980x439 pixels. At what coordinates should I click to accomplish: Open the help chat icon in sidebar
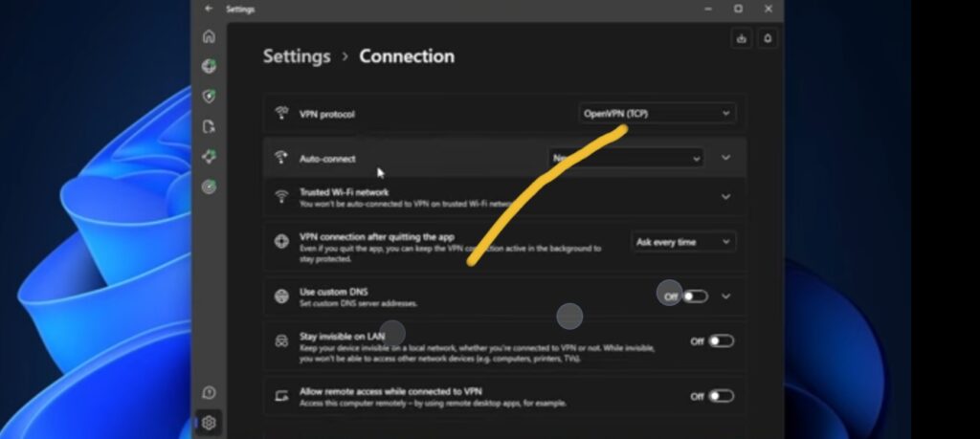click(x=209, y=393)
